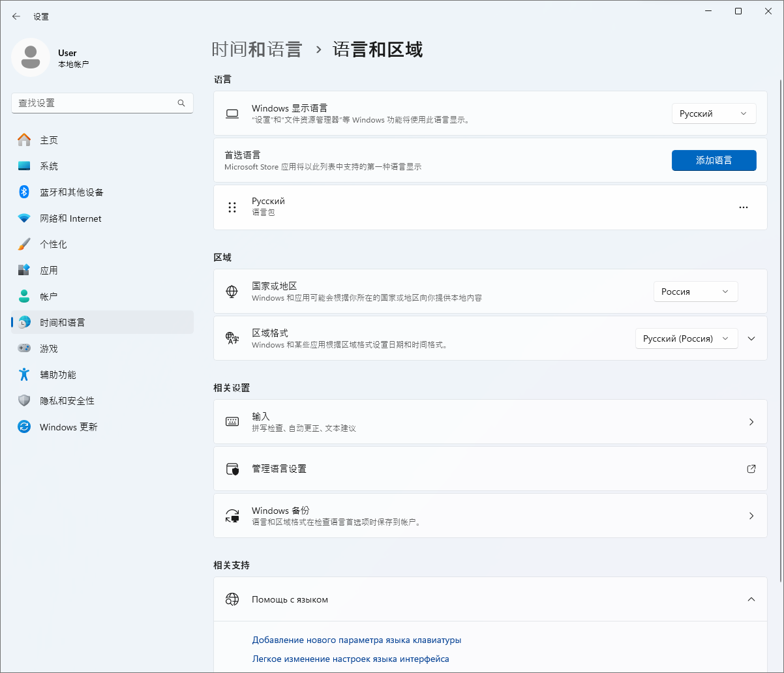Click the 管理语言设置 shield window icon
This screenshot has width=784, height=673.
click(x=232, y=469)
